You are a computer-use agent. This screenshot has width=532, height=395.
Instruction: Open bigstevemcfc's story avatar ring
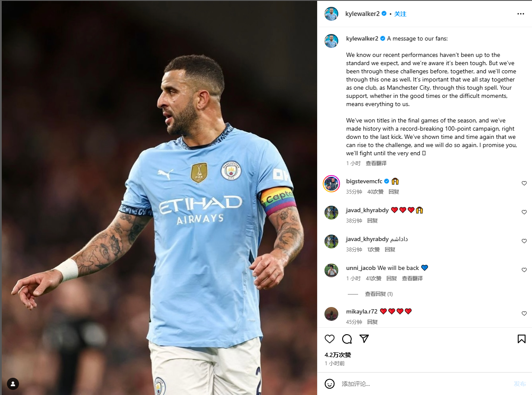(x=331, y=184)
